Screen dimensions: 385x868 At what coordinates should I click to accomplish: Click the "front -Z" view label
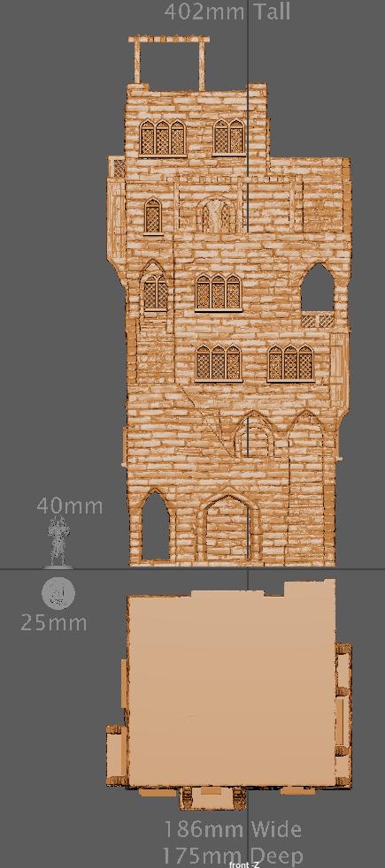(243, 864)
